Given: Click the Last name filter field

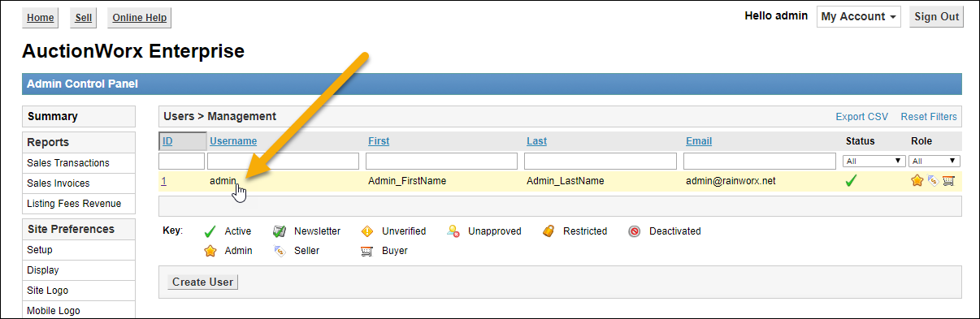Looking at the screenshot, I should [601, 161].
